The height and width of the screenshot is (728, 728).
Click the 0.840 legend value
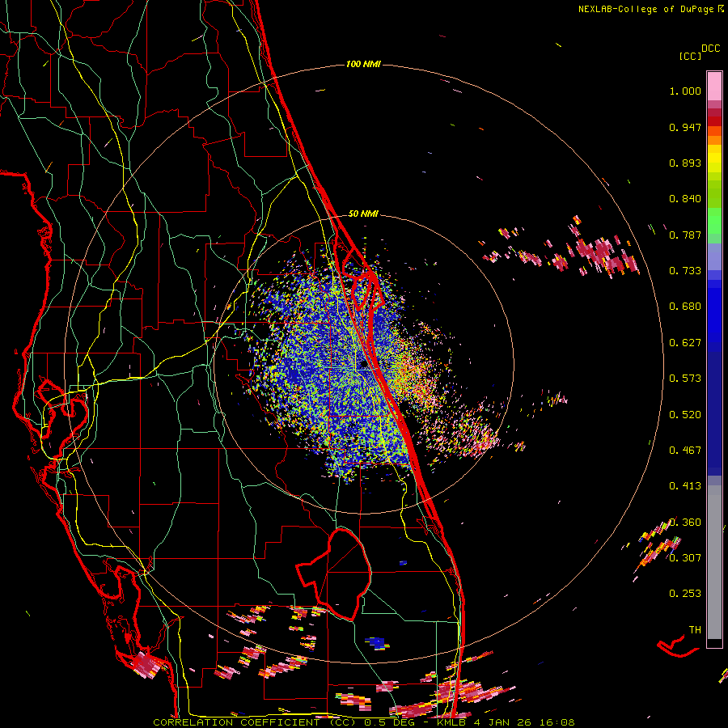685,199
